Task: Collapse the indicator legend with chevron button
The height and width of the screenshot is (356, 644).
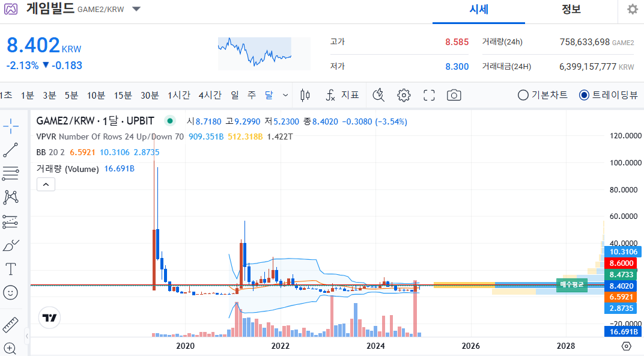Action: pos(46,185)
